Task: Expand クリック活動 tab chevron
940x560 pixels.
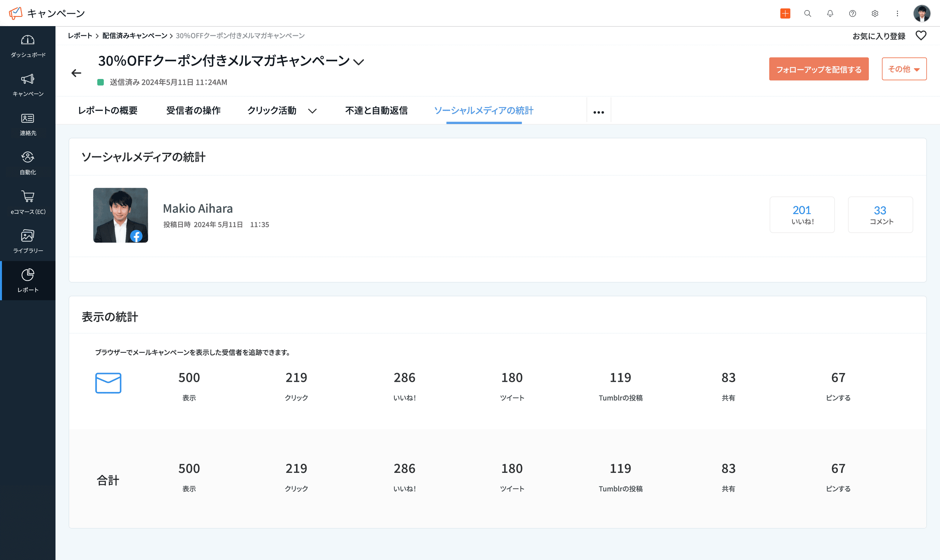Action: [312, 111]
